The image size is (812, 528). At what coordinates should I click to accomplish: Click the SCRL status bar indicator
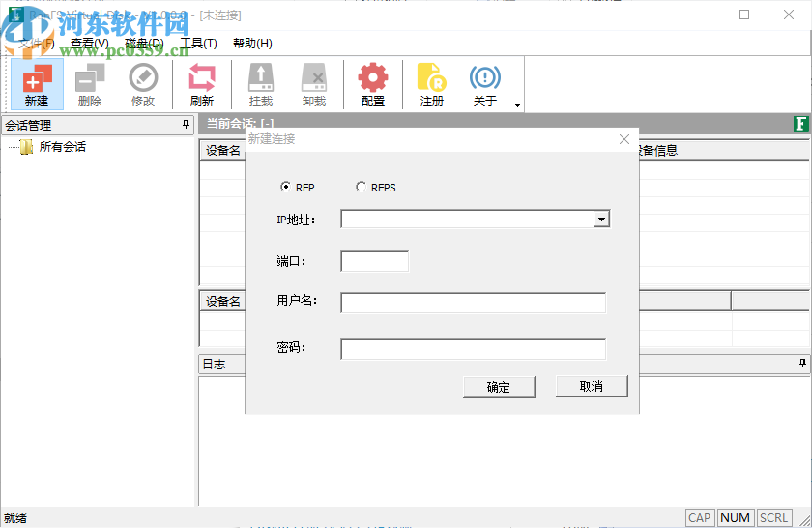pos(773,517)
